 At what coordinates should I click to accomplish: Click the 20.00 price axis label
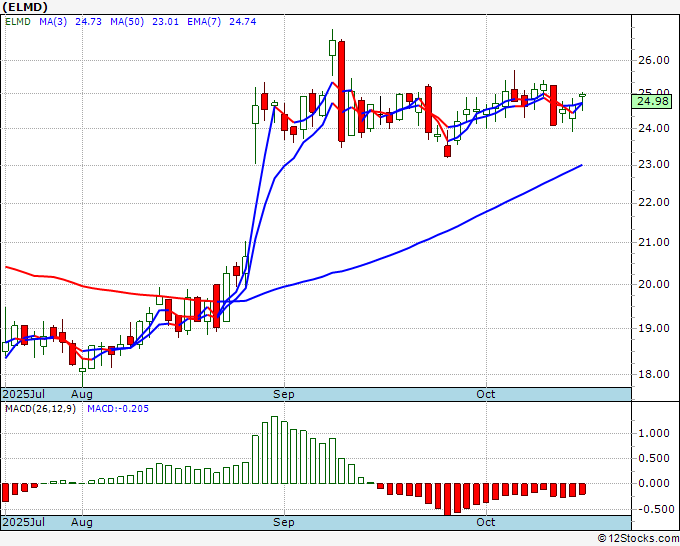(x=654, y=284)
